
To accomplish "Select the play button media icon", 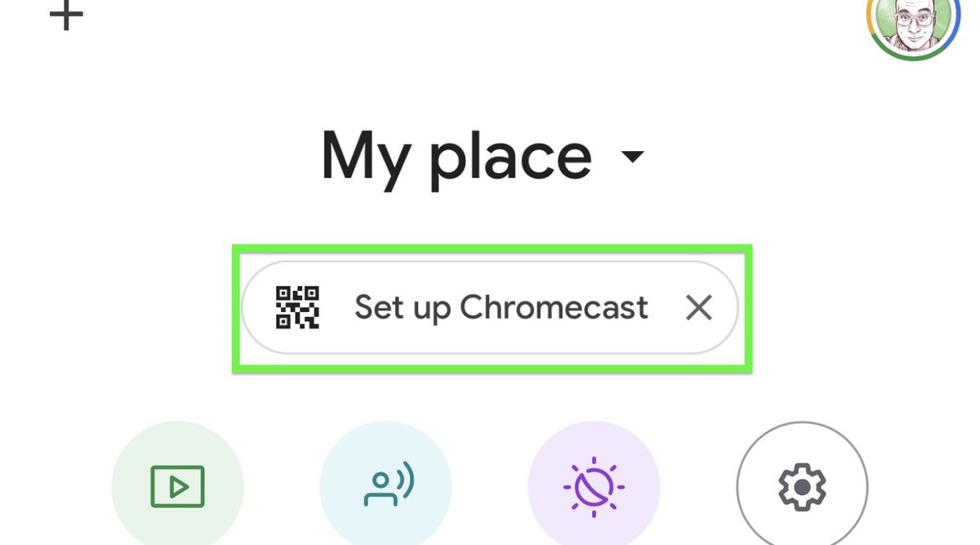I will tap(177, 486).
